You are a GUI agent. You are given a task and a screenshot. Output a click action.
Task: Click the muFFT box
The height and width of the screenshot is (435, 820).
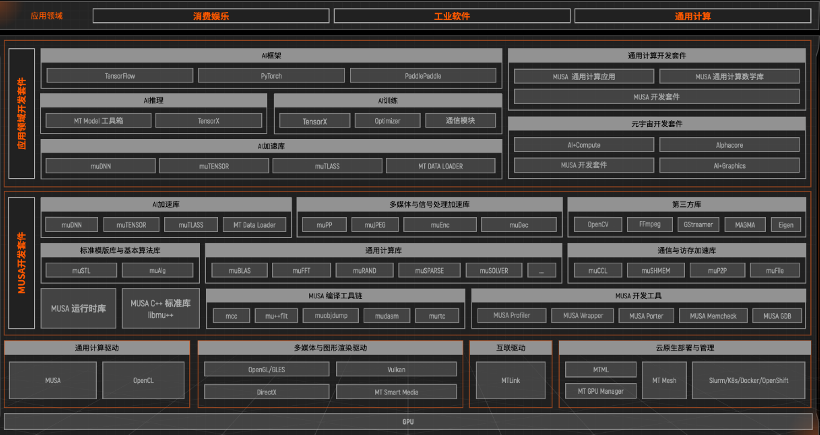302,270
